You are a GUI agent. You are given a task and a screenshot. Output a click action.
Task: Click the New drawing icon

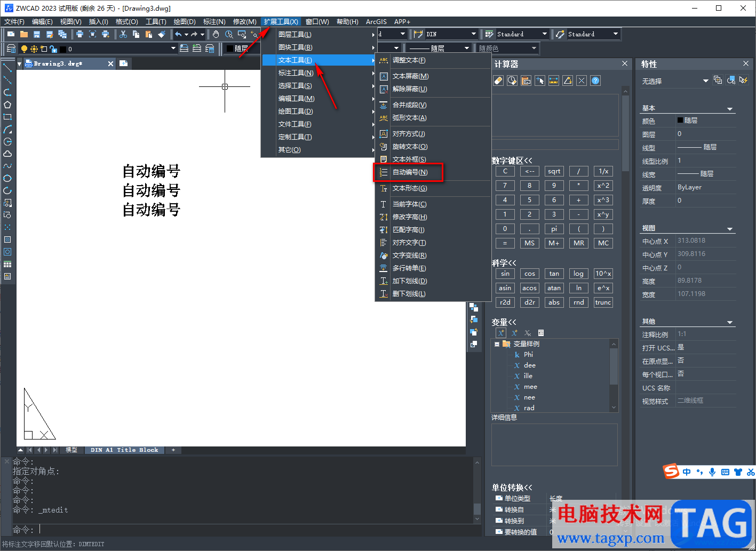coord(11,34)
